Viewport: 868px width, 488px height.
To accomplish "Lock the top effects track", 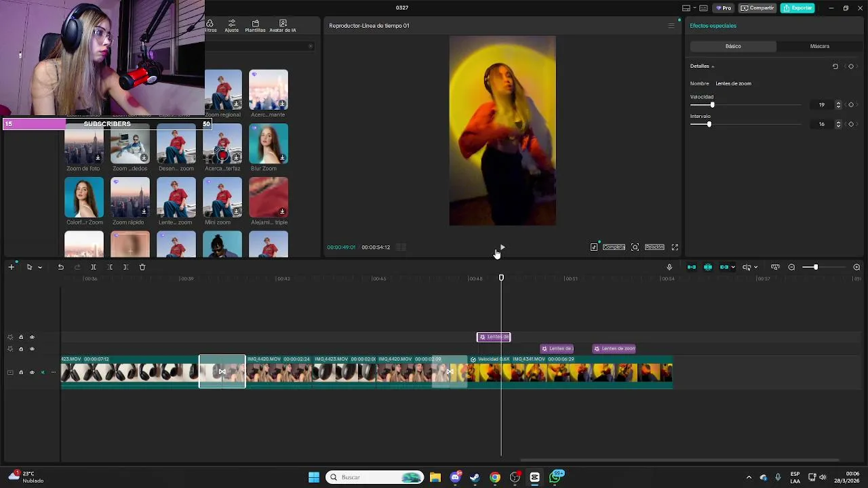I will tap(21, 337).
